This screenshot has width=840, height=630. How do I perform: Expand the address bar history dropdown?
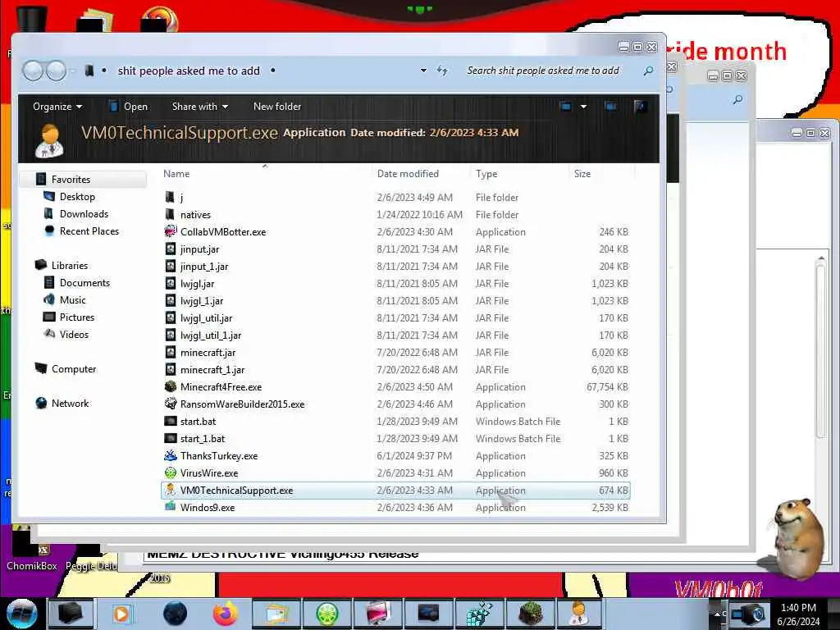pyautogui.click(x=423, y=71)
